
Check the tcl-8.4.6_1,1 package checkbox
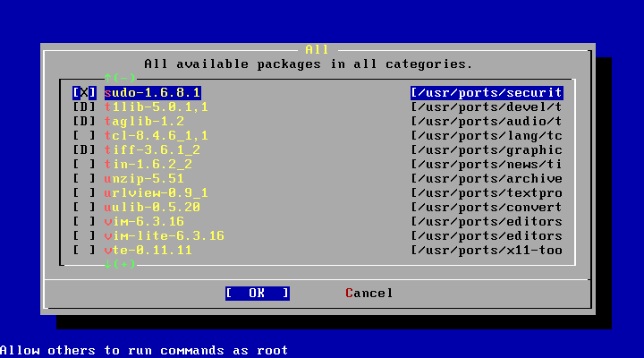click(x=84, y=136)
